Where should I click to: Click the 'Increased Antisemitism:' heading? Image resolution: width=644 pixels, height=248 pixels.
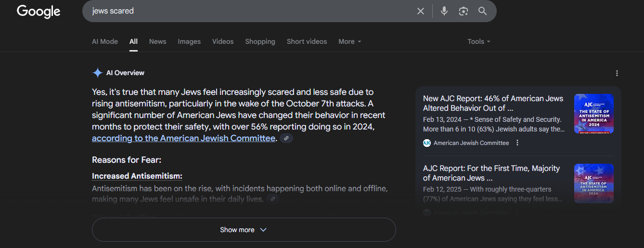point(137,176)
